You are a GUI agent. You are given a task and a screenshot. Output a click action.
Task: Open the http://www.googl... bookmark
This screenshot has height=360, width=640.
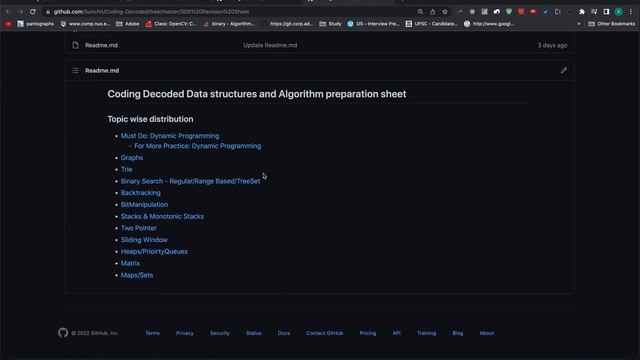pos(489,24)
